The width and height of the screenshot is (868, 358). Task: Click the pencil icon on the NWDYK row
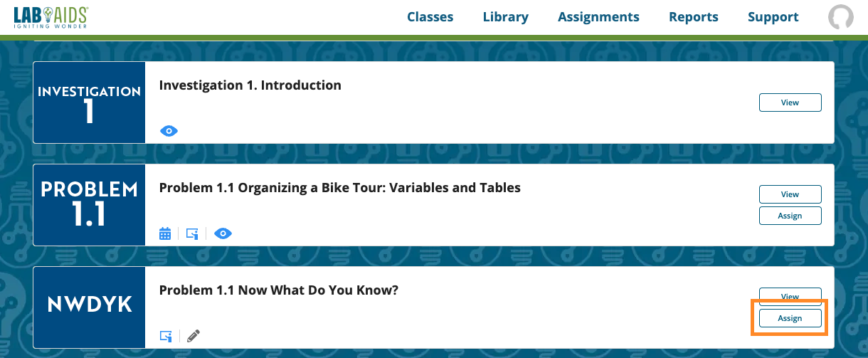(x=194, y=336)
